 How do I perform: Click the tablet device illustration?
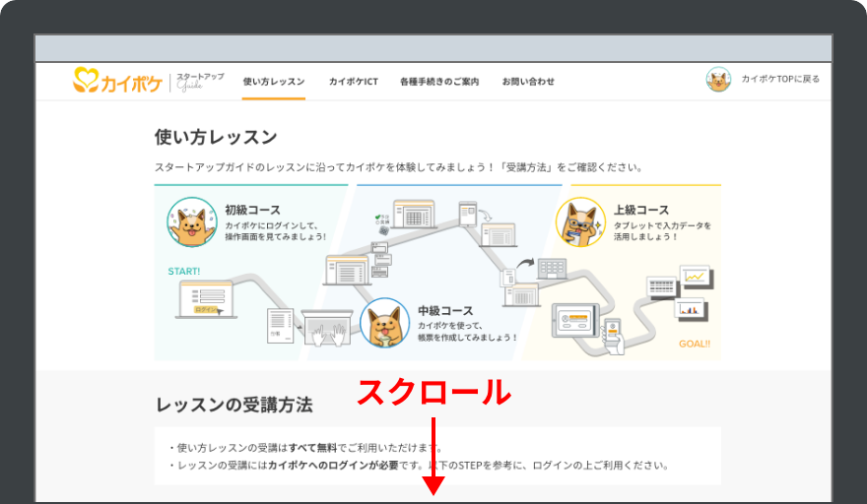pyautogui.click(x=575, y=321)
